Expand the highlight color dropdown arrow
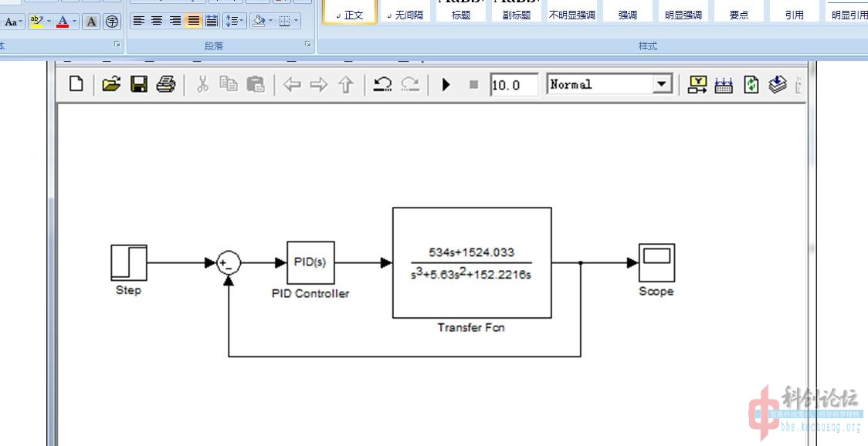 49,22
